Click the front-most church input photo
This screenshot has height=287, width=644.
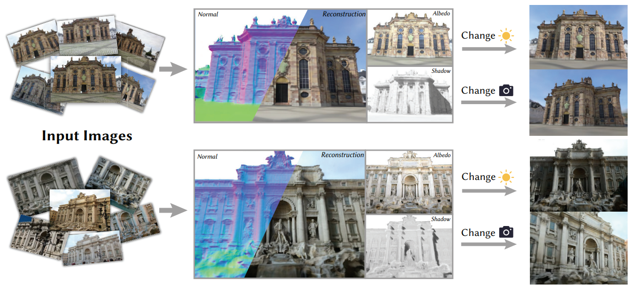[x=85, y=79]
